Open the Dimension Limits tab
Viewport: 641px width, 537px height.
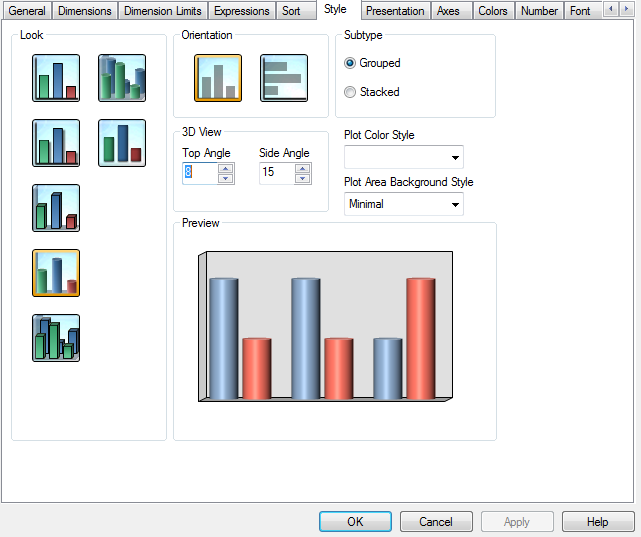click(x=163, y=11)
